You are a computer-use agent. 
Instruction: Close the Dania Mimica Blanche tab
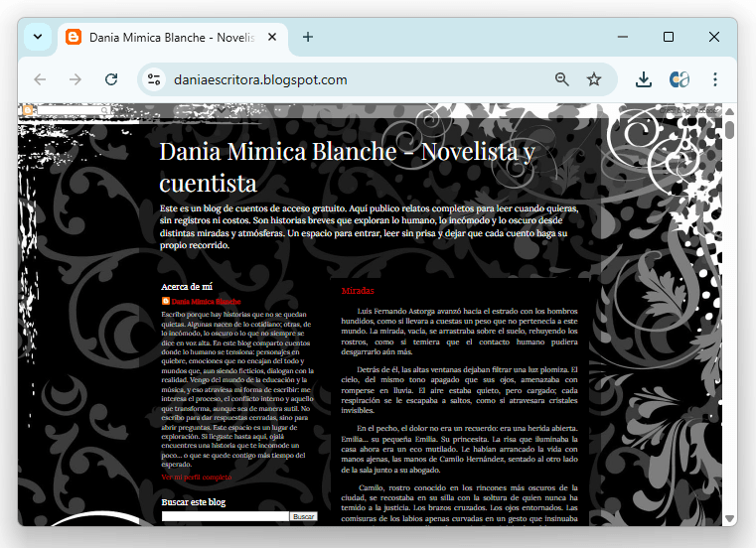tap(272, 37)
